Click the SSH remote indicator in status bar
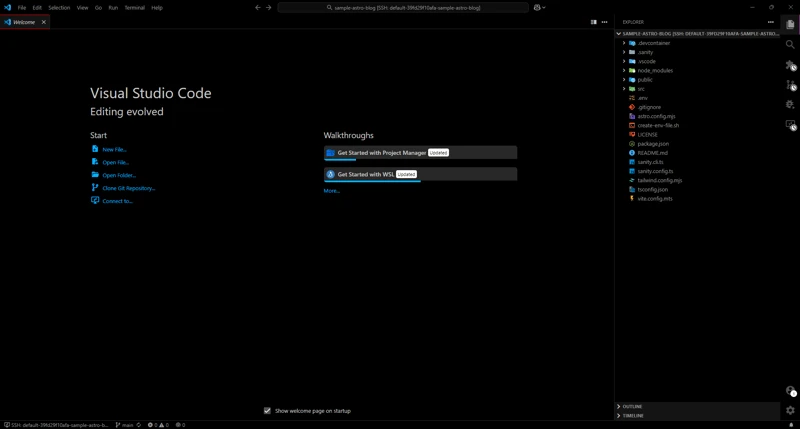The image size is (800, 429). coord(56,425)
